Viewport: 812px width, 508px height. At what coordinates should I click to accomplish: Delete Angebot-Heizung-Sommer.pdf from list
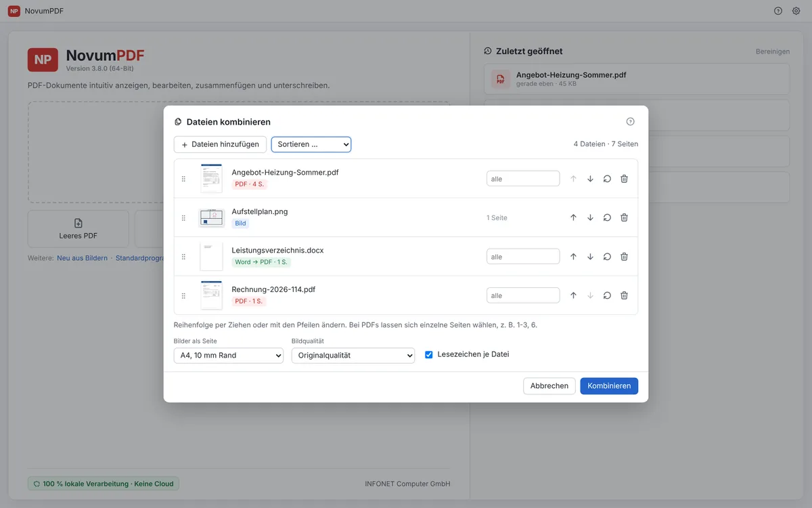(624, 179)
